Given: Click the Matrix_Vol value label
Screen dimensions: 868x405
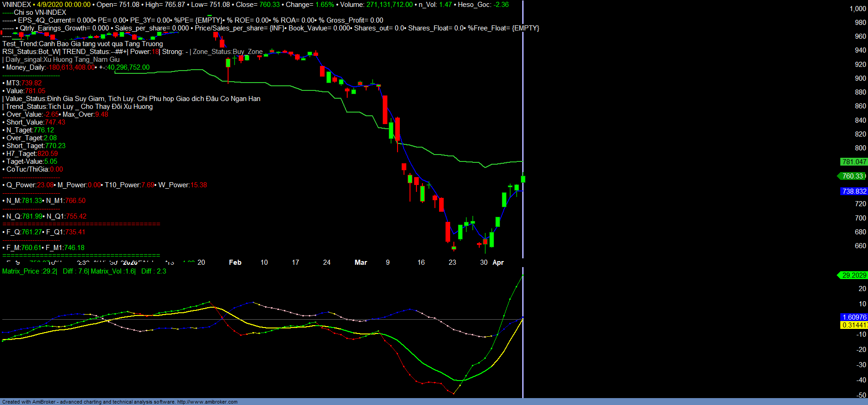Looking at the screenshot, I should point(113,271).
